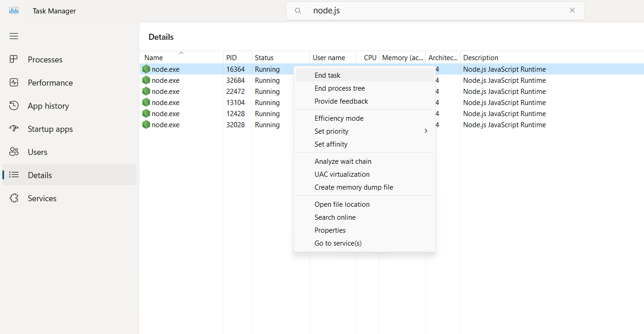Select PID cell 32684
Image resolution: width=644 pixels, height=334 pixels.
235,80
